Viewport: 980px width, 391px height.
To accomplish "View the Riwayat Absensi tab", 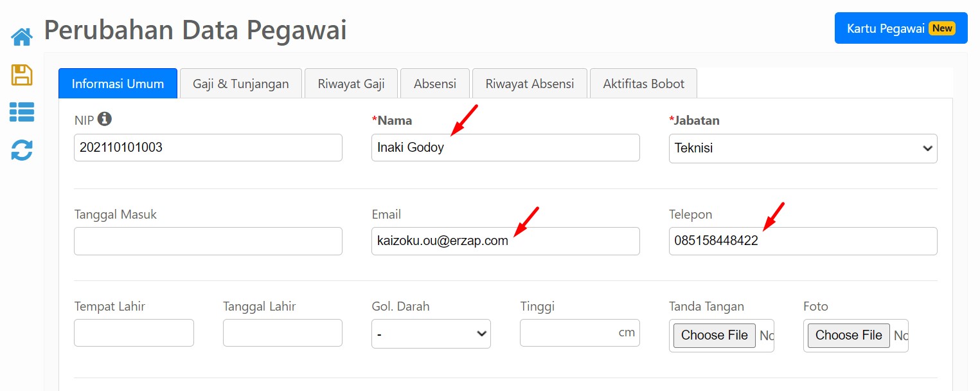I will pos(530,84).
